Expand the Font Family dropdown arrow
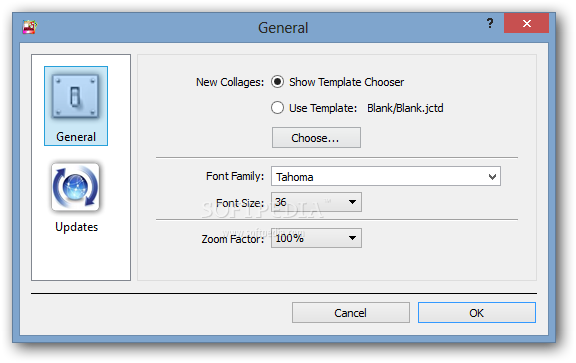 pos(492,177)
